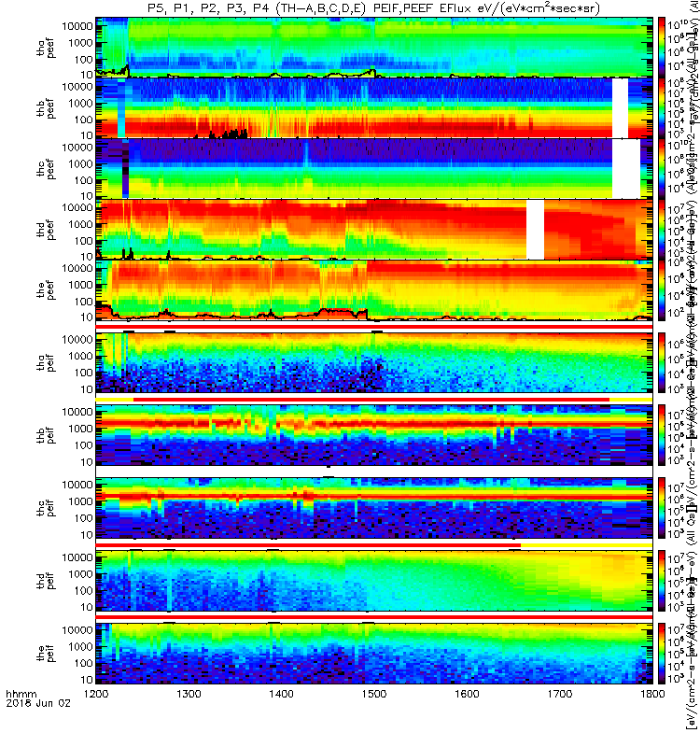Click the plot title starting with P5, P1, P2
Image resolution: width=700 pixels, height=747 pixels.
click(374, 8)
